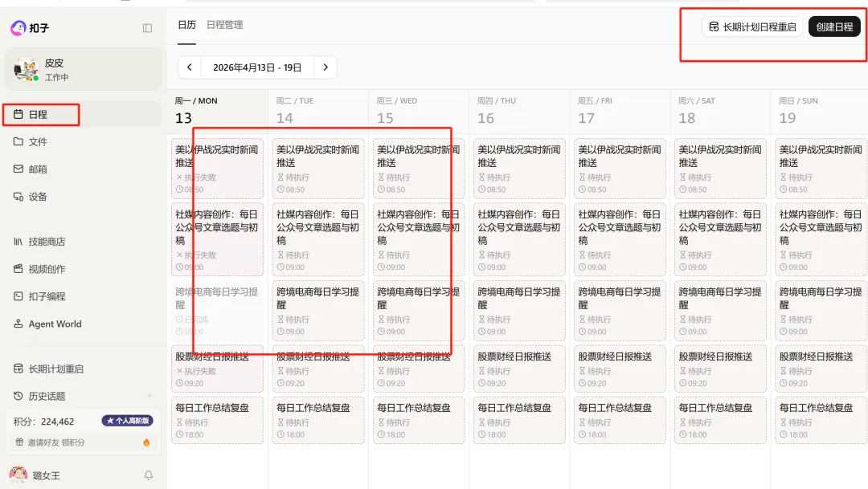Click the clapperboard icon beside 视频创作
This screenshot has width=868, height=489.
[x=18, y=269]
